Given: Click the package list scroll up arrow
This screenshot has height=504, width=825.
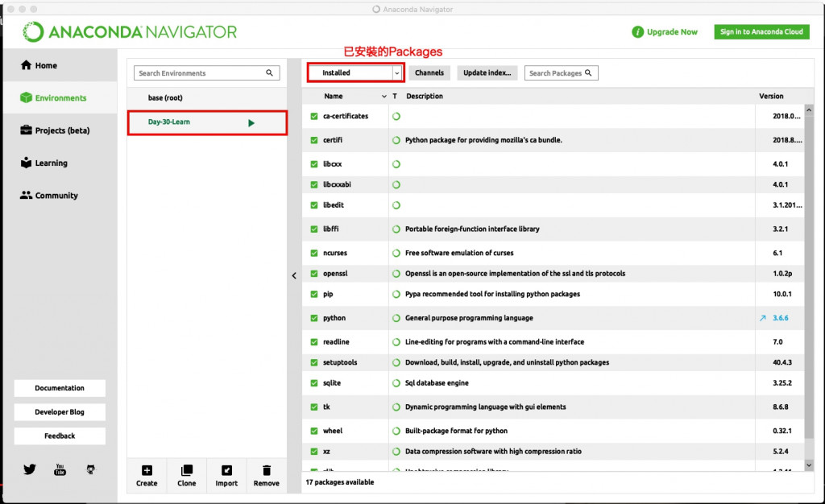Looking at the screenshot, I should tap(809, 109).
